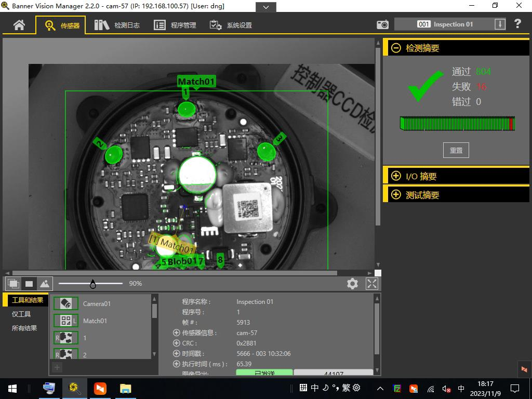Expand the I/O 摘要 section

(x=396, y=176)
